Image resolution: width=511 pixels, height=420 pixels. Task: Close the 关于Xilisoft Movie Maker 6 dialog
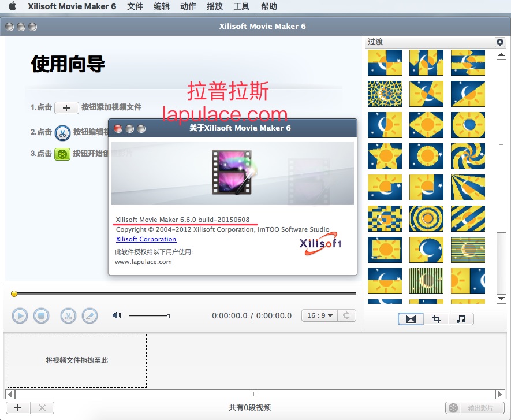(118, 128)
